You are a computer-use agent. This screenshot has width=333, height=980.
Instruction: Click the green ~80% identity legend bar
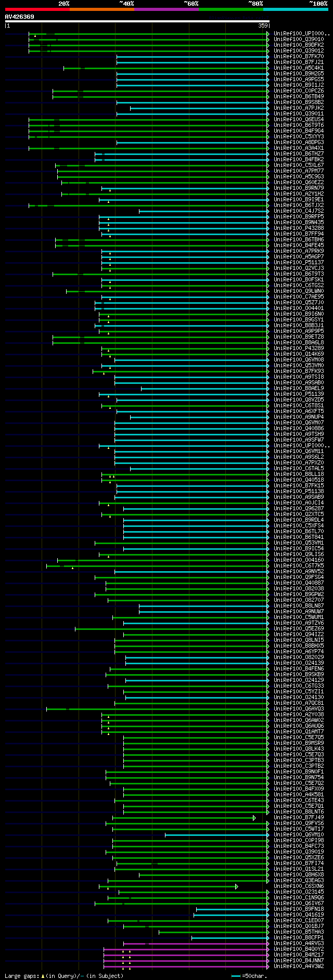tap(230, 9)
